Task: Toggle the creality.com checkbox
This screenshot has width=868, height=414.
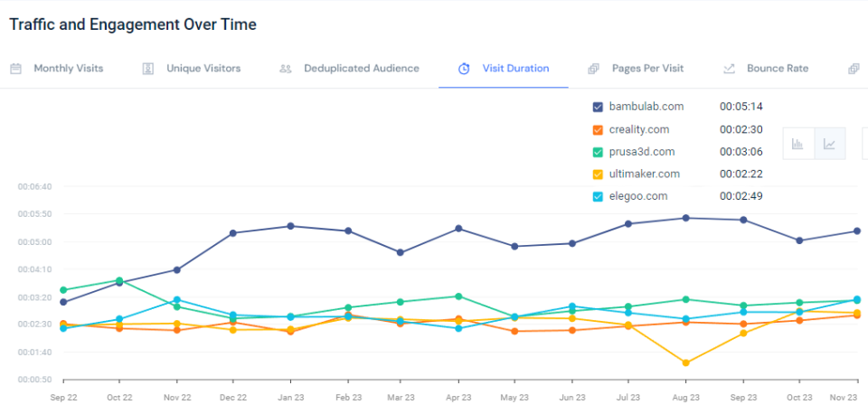Action: (598, 129)
